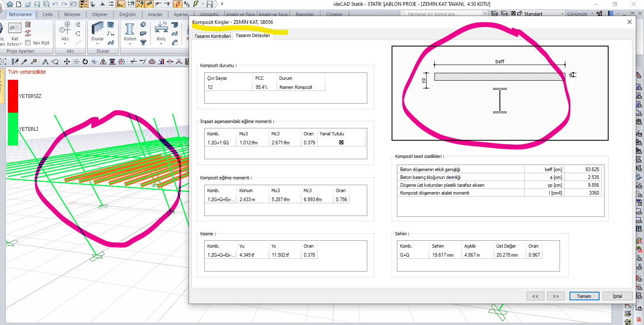Select the Mirror tool icon
The image size is (644, 325).
(103, 62)
